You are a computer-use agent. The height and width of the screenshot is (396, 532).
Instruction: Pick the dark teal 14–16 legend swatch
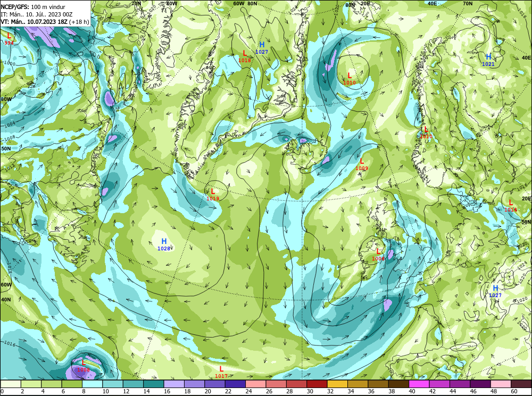pos(154,384)
